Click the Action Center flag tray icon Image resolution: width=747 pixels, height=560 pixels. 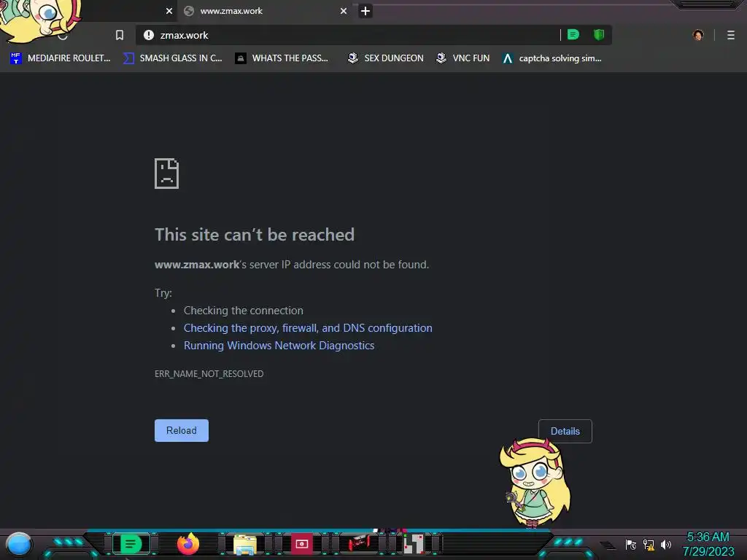pyautogui.click(x=631, y=544)
